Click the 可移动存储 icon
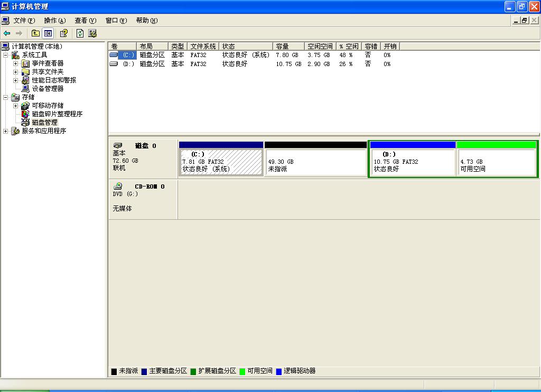 click(25, 106)
